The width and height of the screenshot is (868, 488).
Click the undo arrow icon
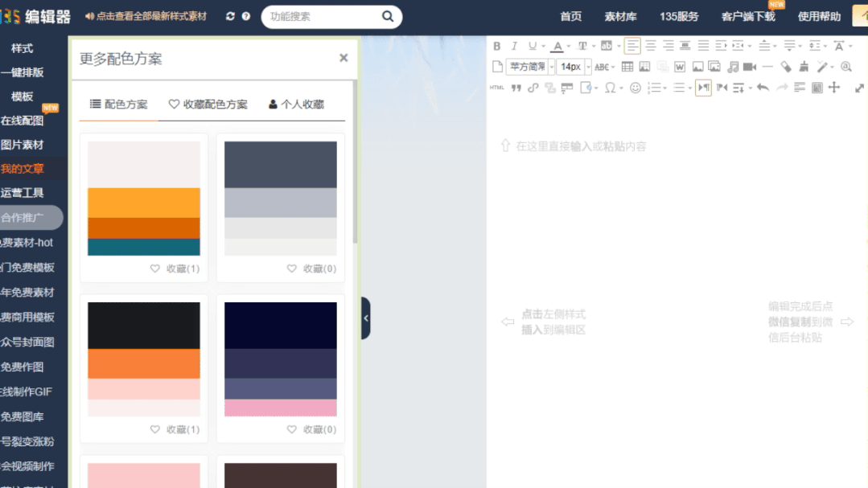[763, 88]
